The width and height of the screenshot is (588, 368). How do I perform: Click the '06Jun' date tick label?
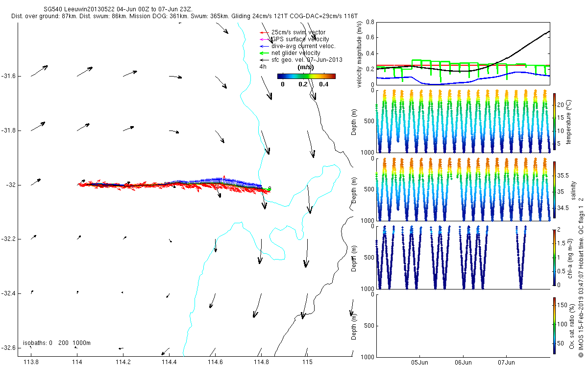click(x=464, y=363)
